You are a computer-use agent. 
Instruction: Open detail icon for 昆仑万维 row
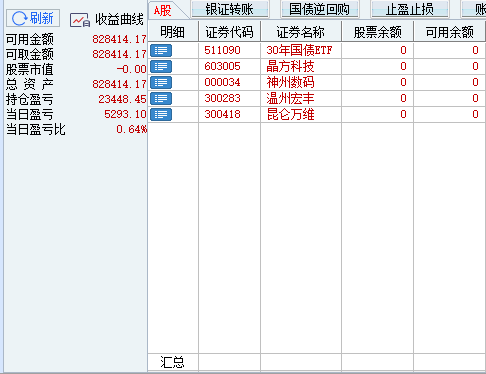click(x=161, y=115)
